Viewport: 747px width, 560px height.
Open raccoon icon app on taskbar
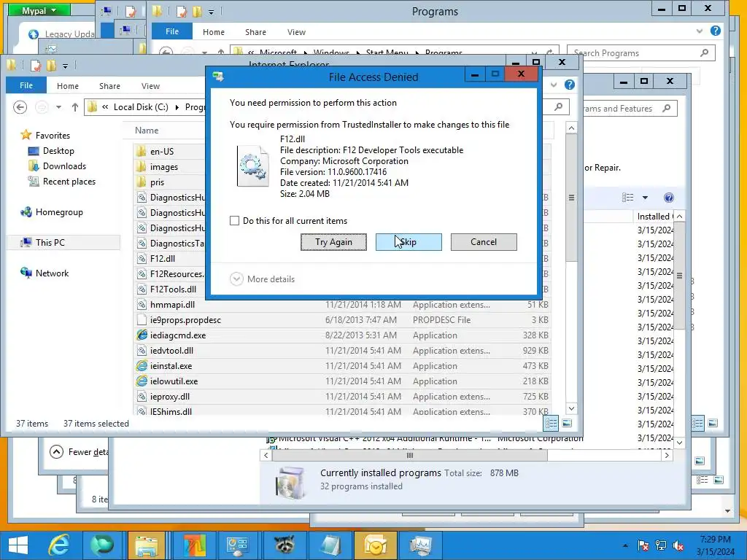click(x=284, y=545)
